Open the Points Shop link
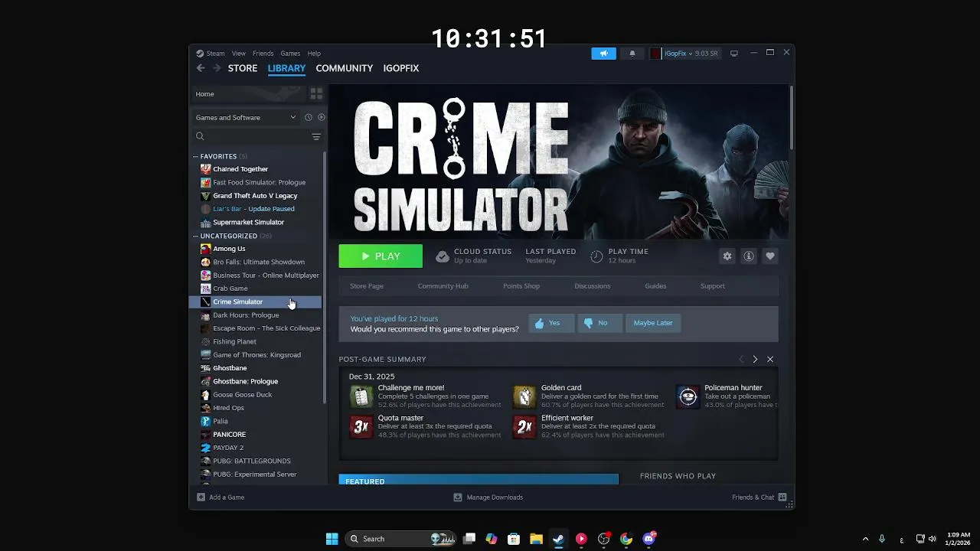The image size is (980, 551). (521, 286)
